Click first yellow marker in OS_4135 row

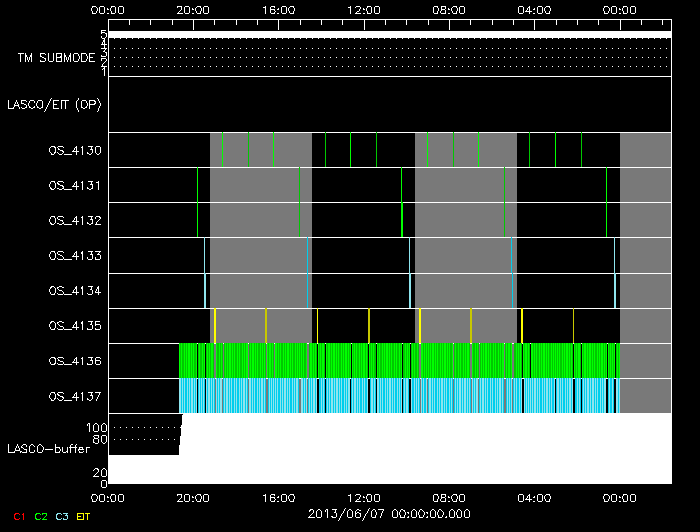(x=215, y=326)
